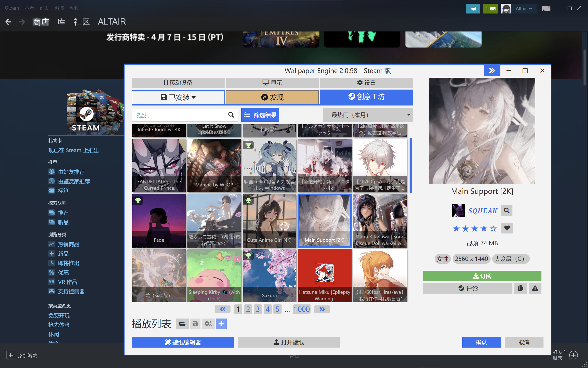Click the Add Game plus icon in Steam
This screenshot has width=588, height=368.
11,355
